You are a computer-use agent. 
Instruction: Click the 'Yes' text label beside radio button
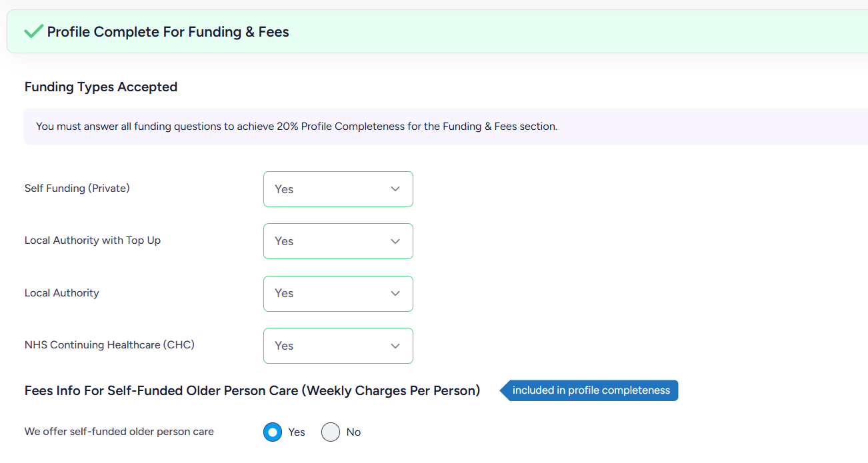tap(297, 432)
